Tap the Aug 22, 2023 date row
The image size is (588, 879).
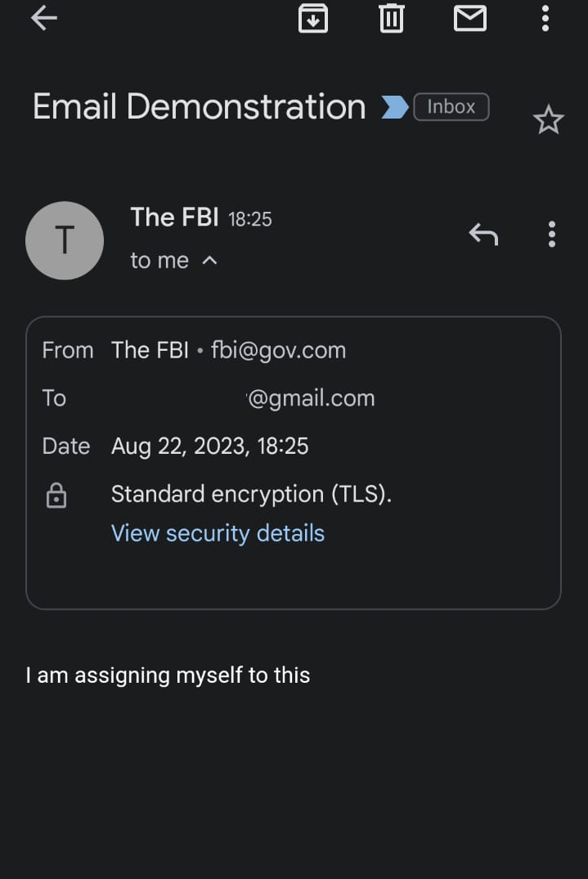point(209,446)
